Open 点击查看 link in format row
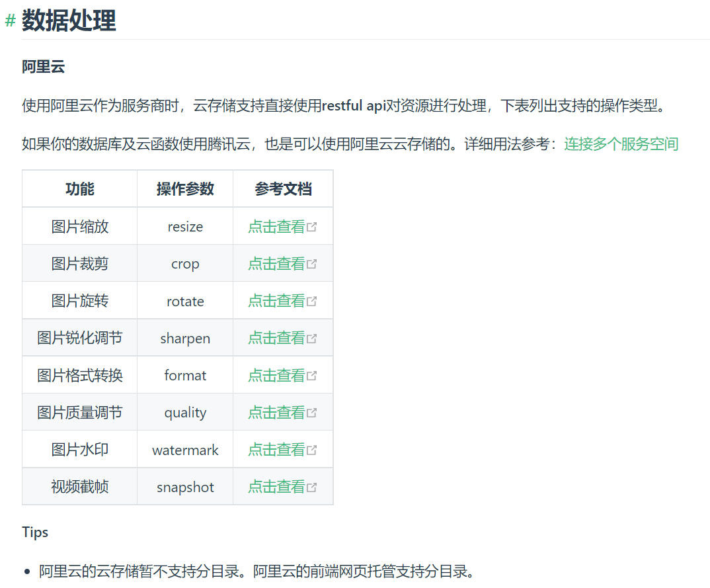Screen dimensions: 710x588 276,376
